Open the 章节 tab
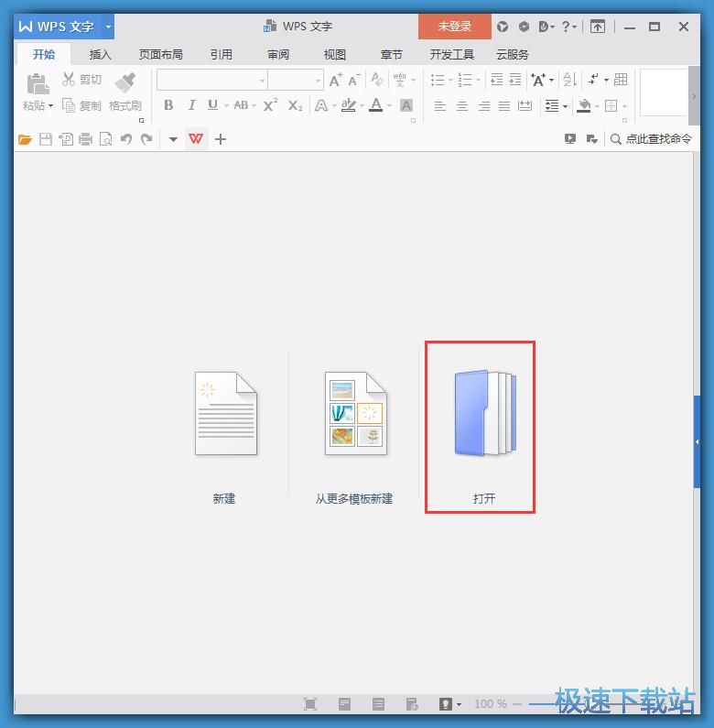The image size is (714, 728). 392,54
